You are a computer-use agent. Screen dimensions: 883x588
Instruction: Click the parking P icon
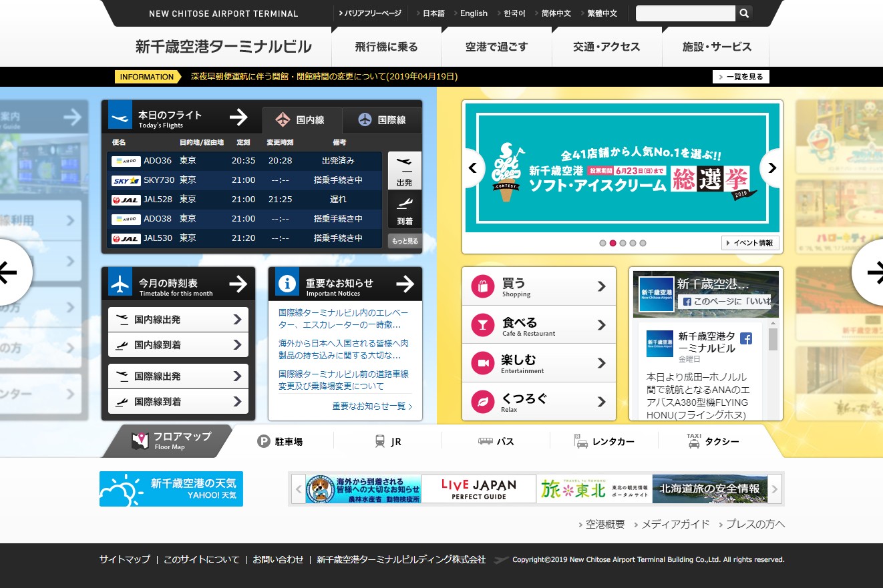(264, 441)
